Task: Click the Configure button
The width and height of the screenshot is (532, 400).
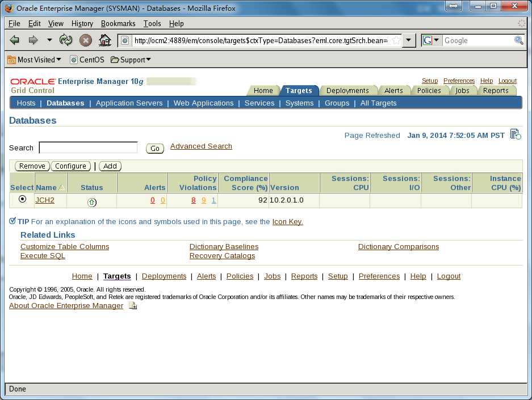Action: (x=70, y=166)
